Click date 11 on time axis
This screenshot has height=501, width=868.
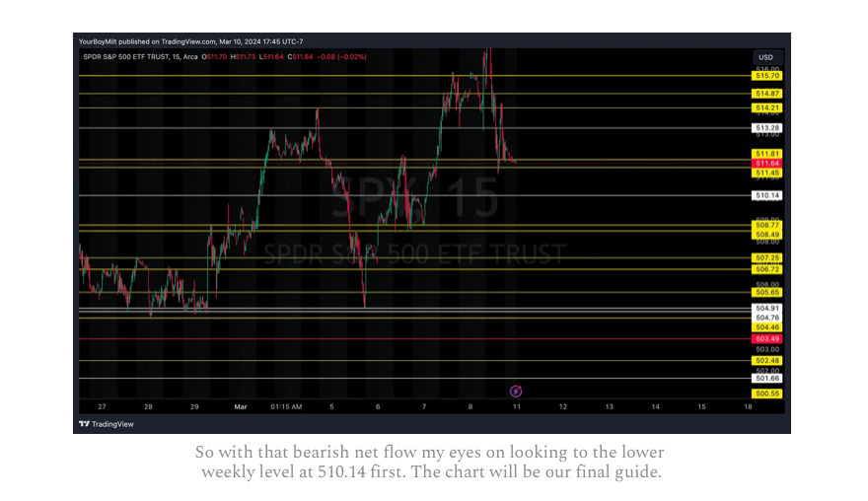coord(517,407)
